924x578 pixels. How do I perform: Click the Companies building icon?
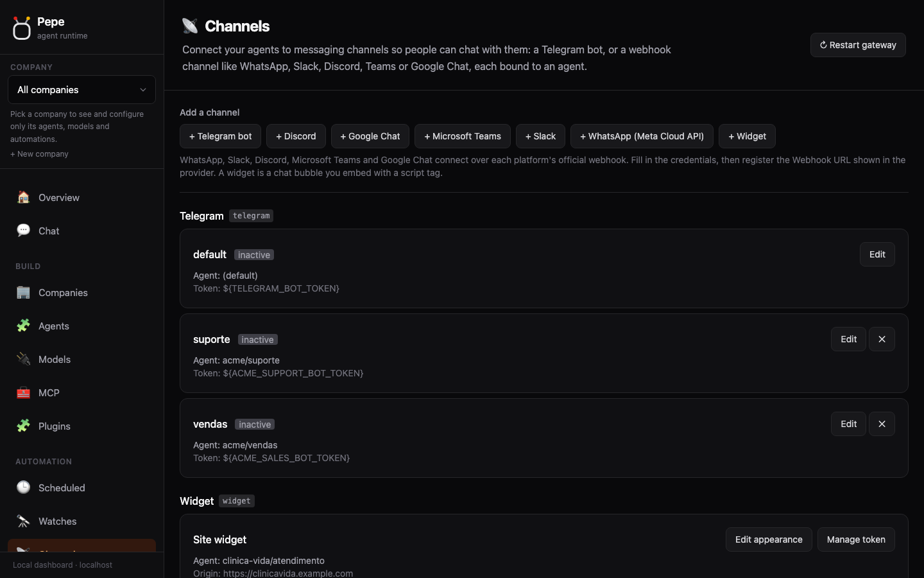24,292
